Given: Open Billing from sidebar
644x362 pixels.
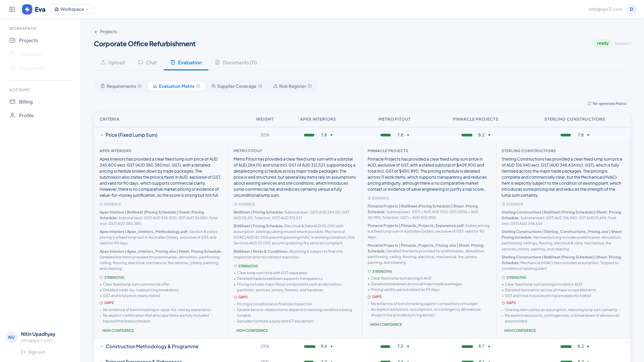Looking at the screenshot, I should (25, 102).
